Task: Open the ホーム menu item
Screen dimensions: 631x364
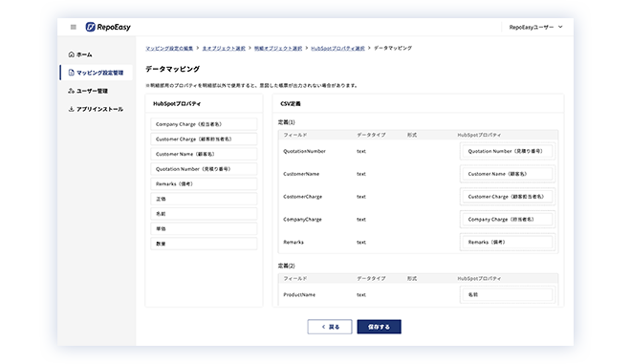Action: pyautogui.click(x=84, y=54)
